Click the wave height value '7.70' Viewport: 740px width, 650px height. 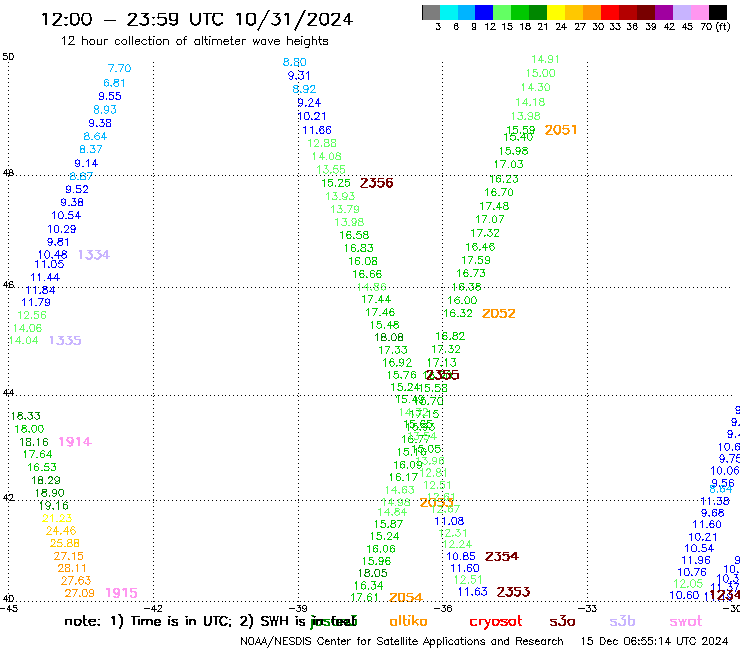point(119,68)
